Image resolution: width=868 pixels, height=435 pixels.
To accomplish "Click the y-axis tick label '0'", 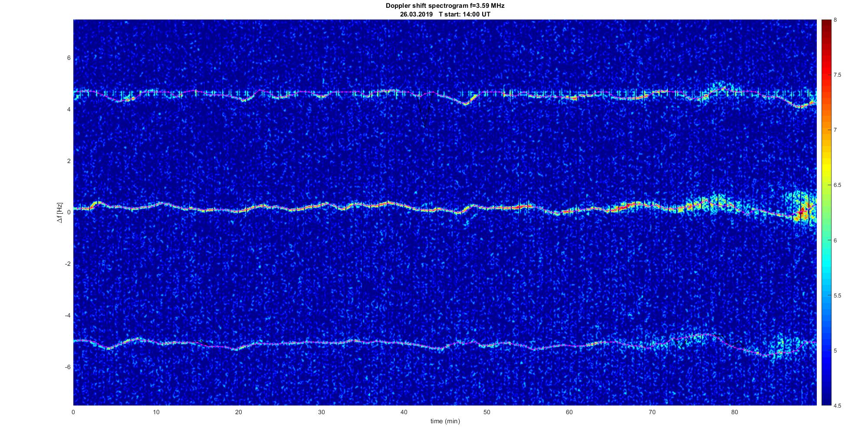I will [69, 213].
